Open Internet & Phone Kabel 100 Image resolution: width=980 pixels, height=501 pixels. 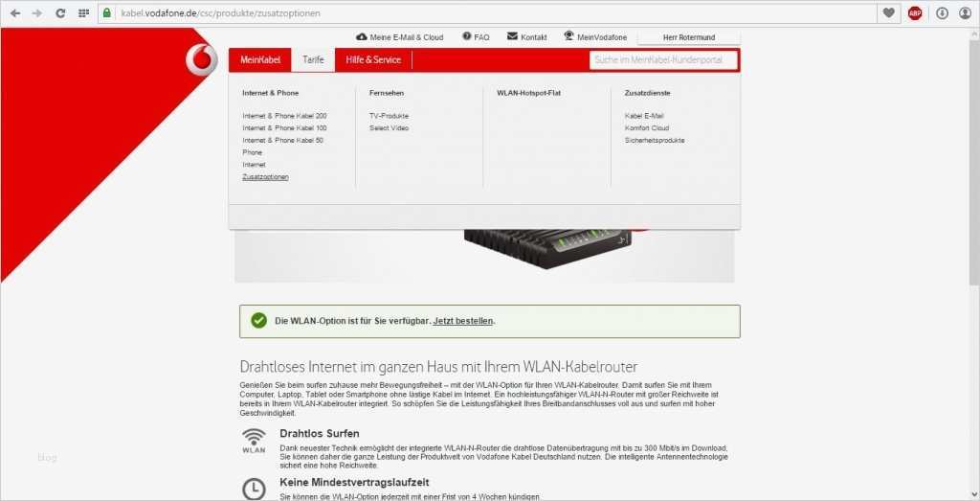tap(284, 128)
